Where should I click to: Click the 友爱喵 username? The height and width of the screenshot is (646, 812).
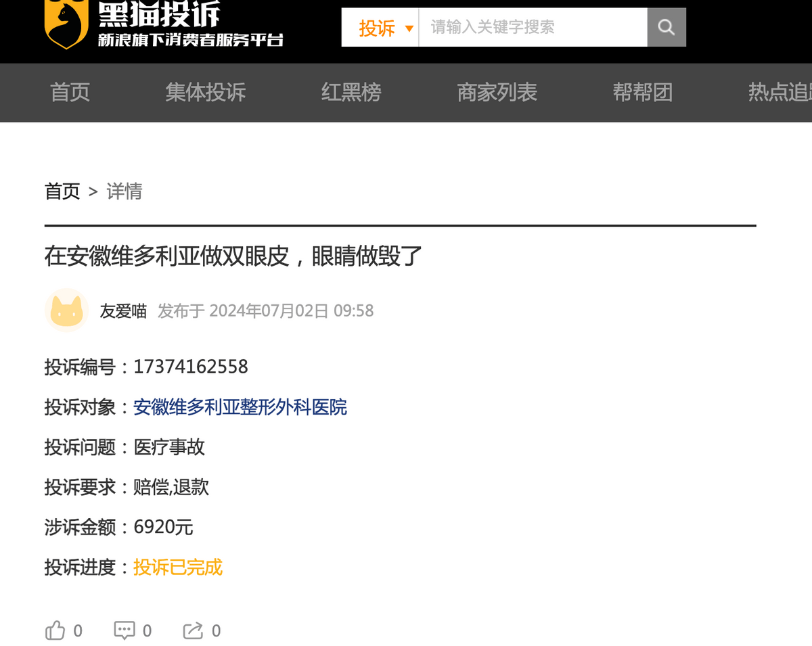pyautogui.click(x=123, y=311)
